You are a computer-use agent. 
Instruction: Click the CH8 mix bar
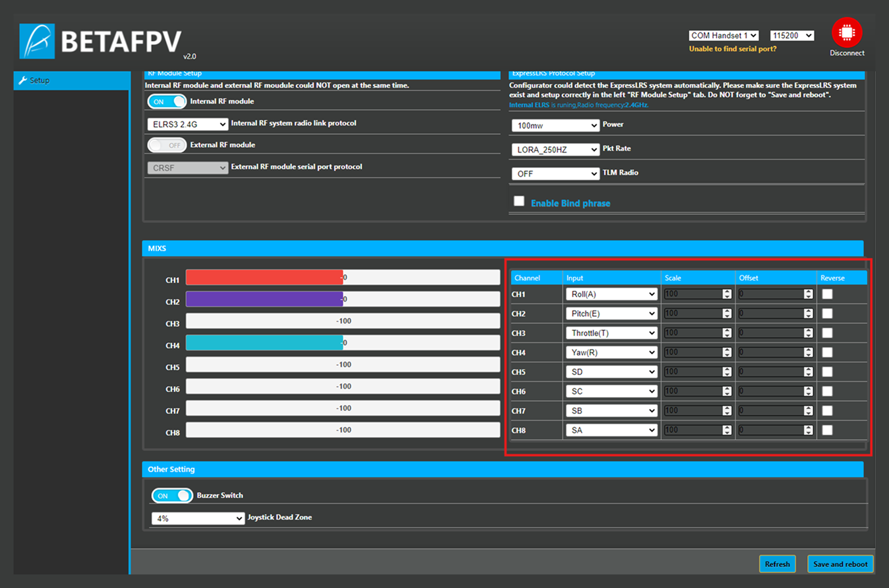pos(343,430)
